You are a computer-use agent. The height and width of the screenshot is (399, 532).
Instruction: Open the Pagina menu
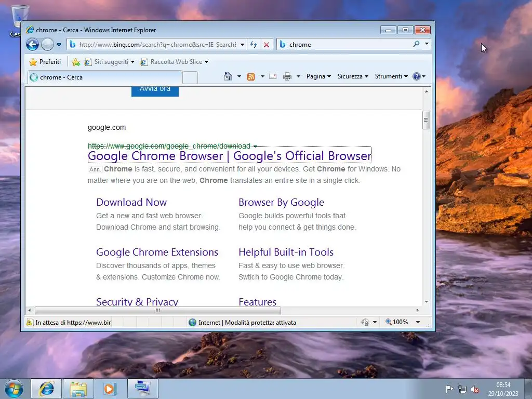pos(318,76)
